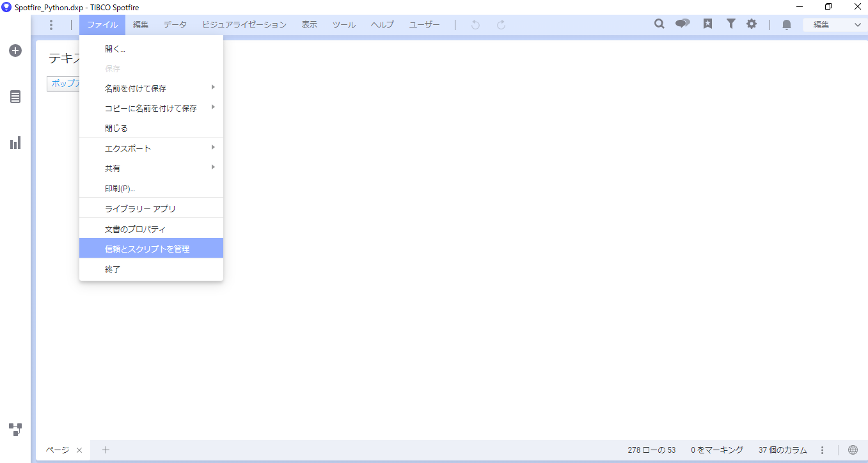This screenshot has width=868, height=463.
Task: Expand the エクスポート submenu
Action: [151, 148]
